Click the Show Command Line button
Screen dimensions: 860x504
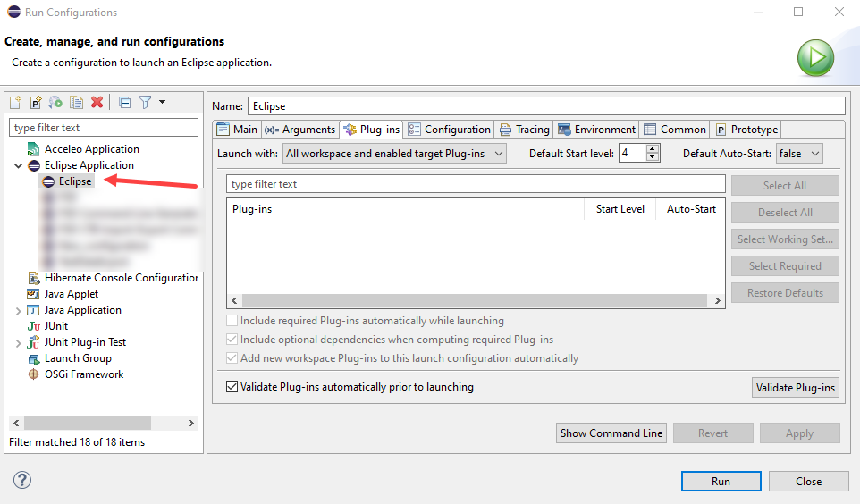click(611, 433)
